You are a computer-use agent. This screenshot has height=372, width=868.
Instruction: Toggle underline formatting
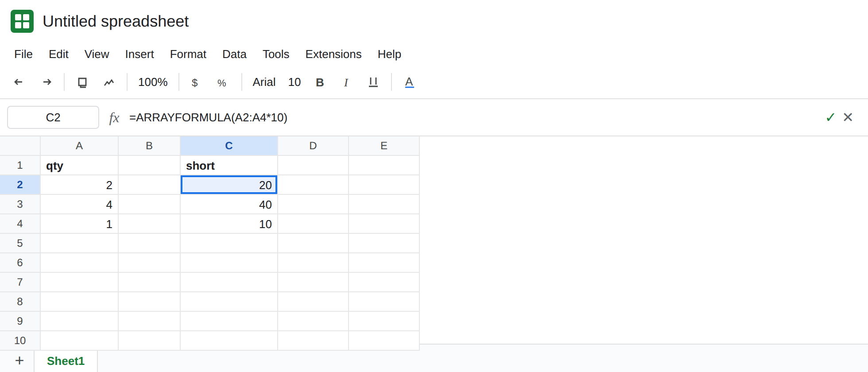(373, 82)
